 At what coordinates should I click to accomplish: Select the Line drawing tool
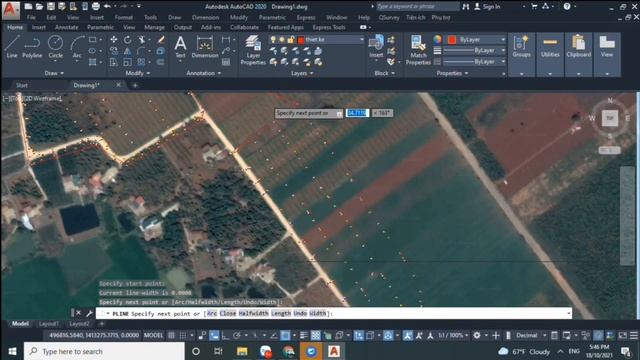12,47
